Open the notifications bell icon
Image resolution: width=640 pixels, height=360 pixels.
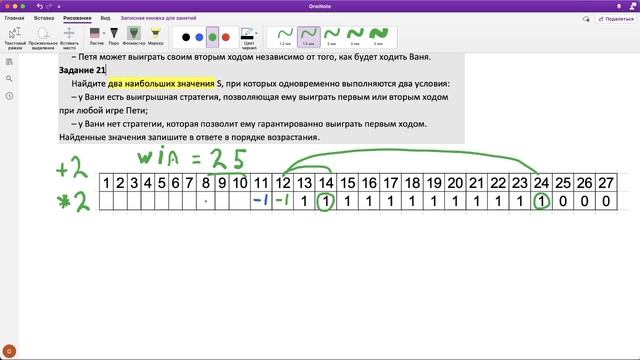[619, 6]
